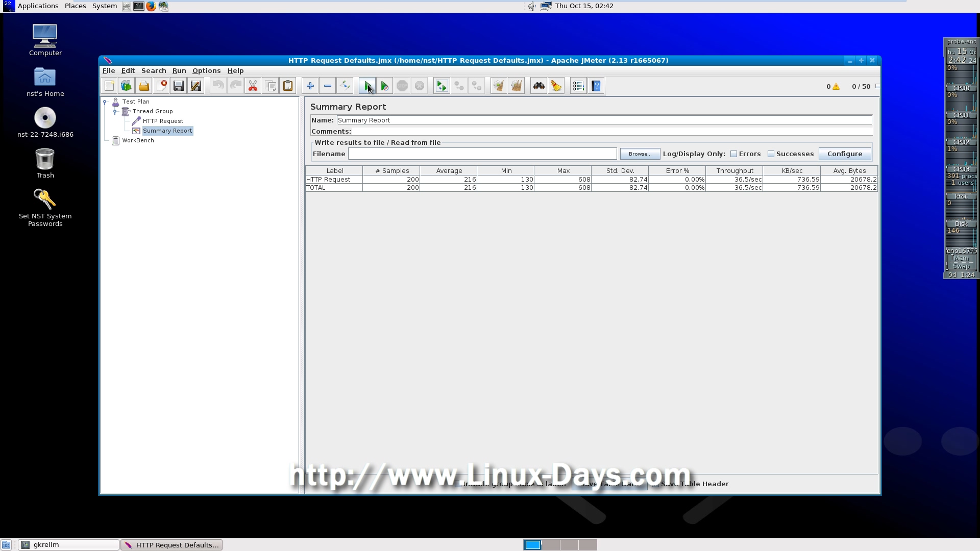The width and height of the screenshot is (980, 551).
Task: Click the Average column header
Action: coord(449,171)
